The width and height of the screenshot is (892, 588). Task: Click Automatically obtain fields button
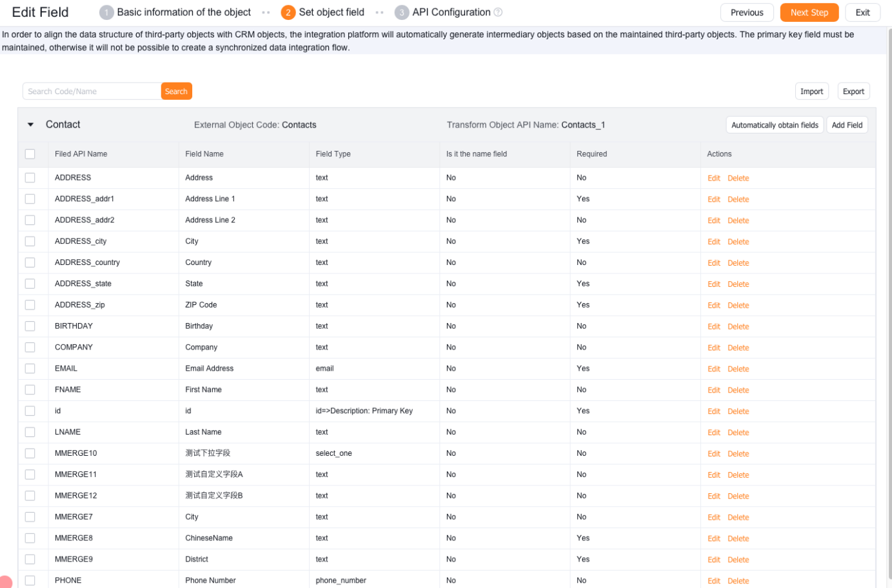click(775, 125)
